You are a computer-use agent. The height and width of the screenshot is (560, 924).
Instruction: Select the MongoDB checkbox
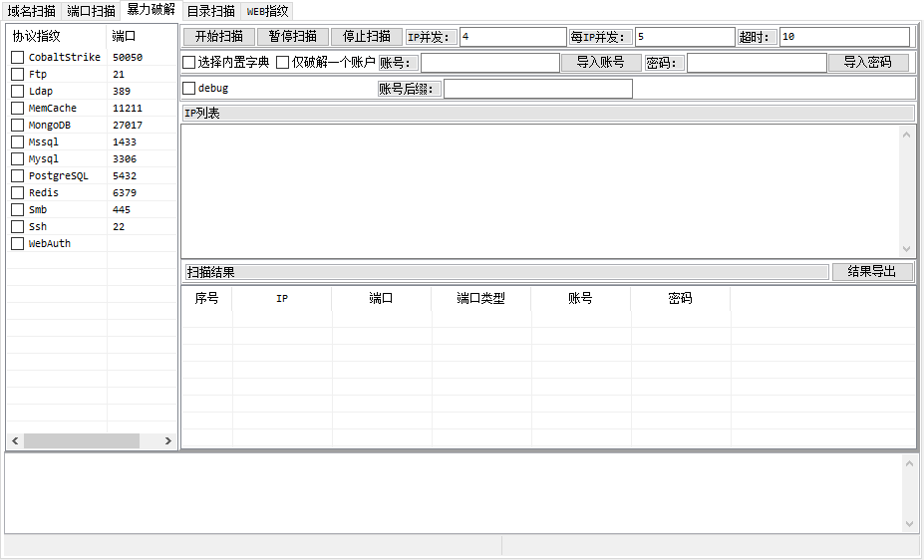18,125
